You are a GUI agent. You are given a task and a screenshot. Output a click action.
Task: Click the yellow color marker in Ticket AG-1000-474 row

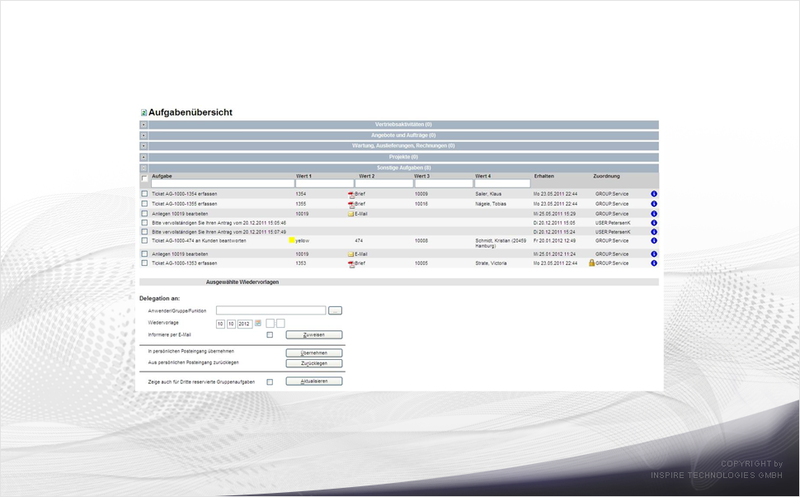[x=292, y=240]
